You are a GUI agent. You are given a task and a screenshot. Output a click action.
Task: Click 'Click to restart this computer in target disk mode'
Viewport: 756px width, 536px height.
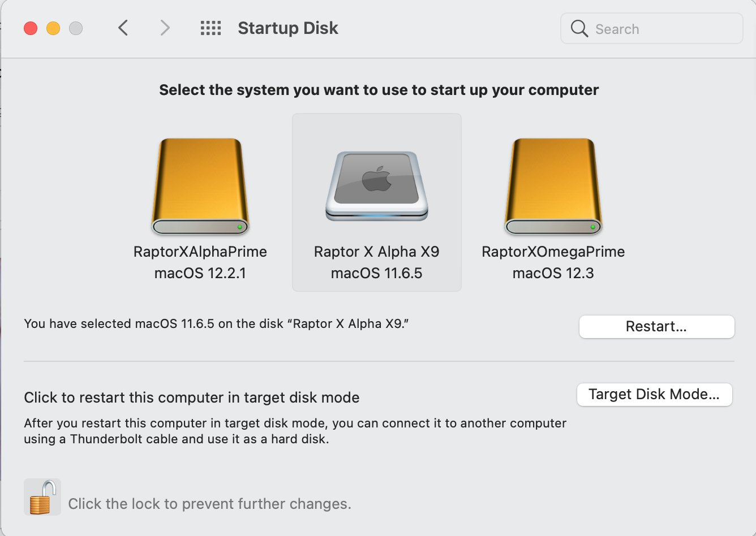192,397
